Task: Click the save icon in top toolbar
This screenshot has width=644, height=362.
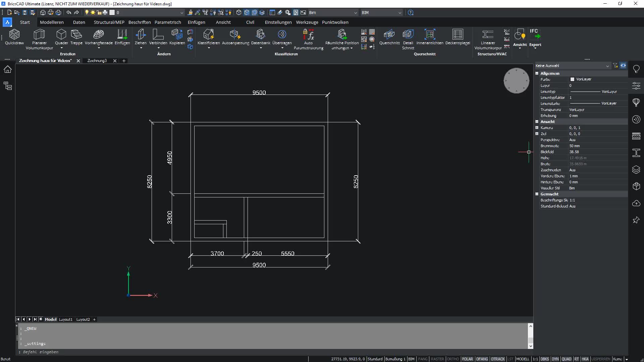Action: 24,12
